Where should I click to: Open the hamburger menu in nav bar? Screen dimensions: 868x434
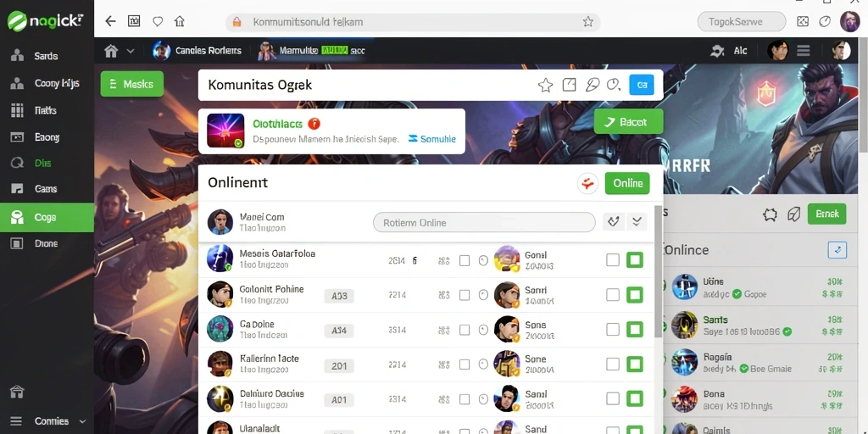pyautogui.click(x=804, y=51)
